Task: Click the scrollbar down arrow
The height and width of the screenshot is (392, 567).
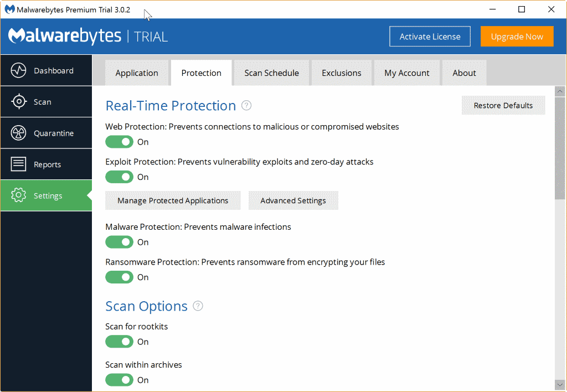Action: point(560,385)
